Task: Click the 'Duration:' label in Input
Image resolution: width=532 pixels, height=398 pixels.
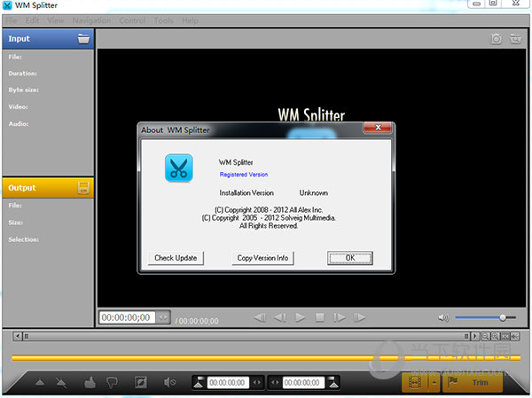Action: pyautogui.click(x=23, y=74)
